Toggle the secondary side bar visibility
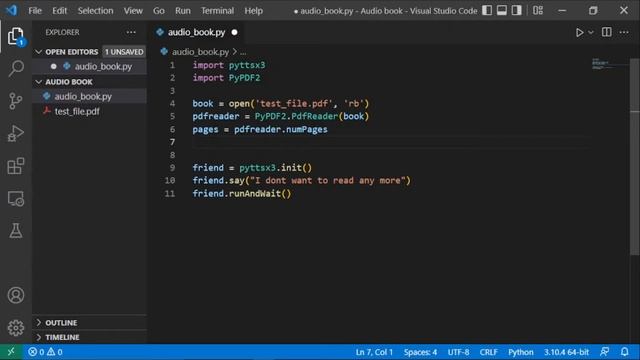This screenshot has width=640, height=360. pyautogui.click(x=516, y=11)
